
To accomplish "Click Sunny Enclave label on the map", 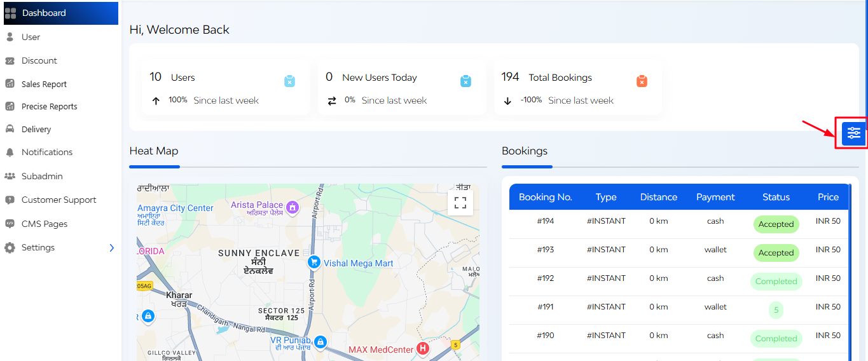I will pos(259,253).
